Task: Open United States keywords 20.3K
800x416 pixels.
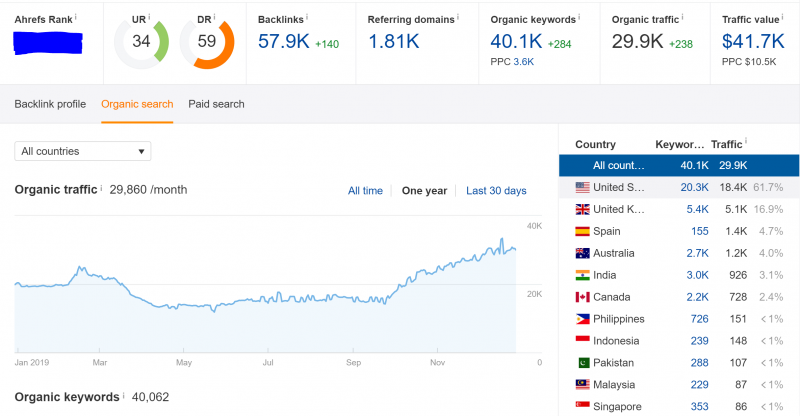Action: (x=694, y=187)
